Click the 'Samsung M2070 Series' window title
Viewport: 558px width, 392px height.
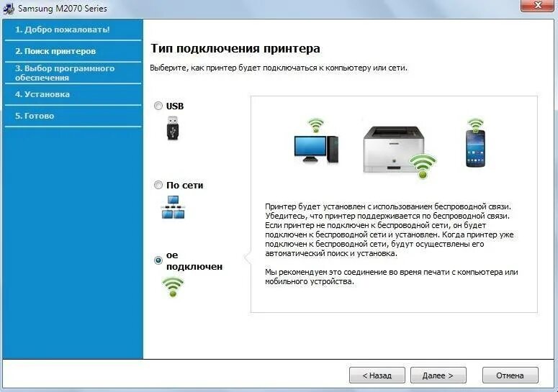tap(62, 9)
